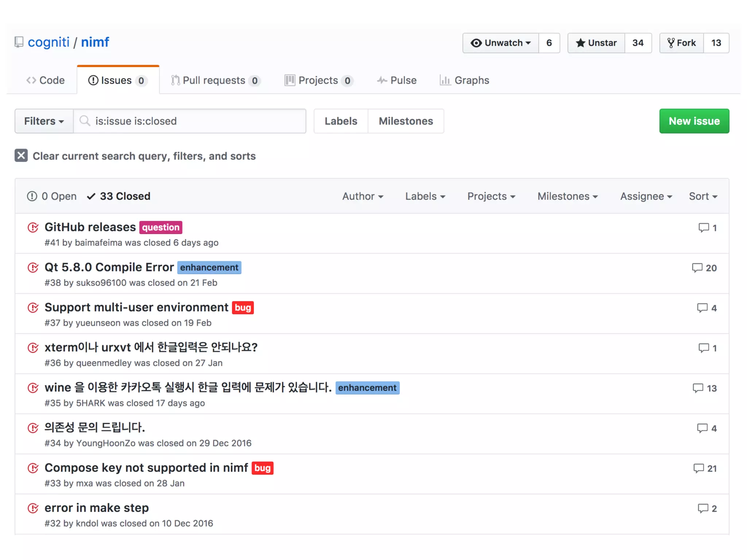Image resolution: width=747 pixels, height=560 pixels.
Task: Expand the Author filter dropdown
Action: [363, 196]
